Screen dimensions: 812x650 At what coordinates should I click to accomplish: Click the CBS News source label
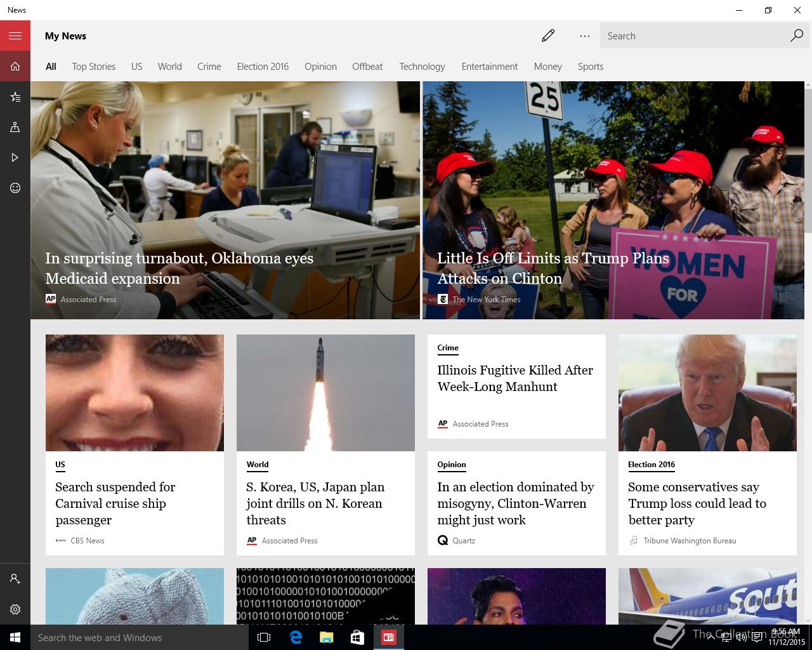point(87,541)
